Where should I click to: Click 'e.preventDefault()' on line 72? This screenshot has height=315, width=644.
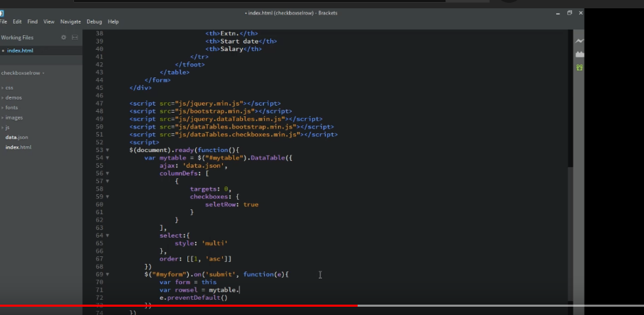[194, 298]
